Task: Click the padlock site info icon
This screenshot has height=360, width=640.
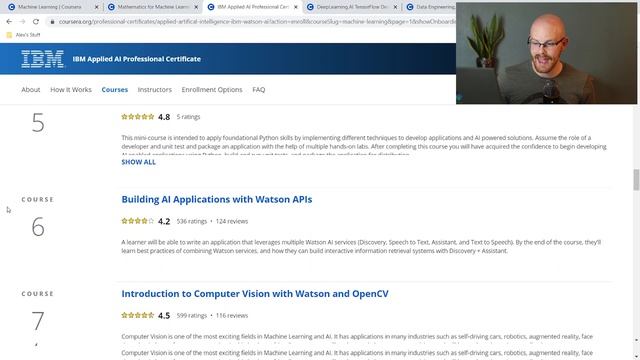Action: [x=52, y=22]
